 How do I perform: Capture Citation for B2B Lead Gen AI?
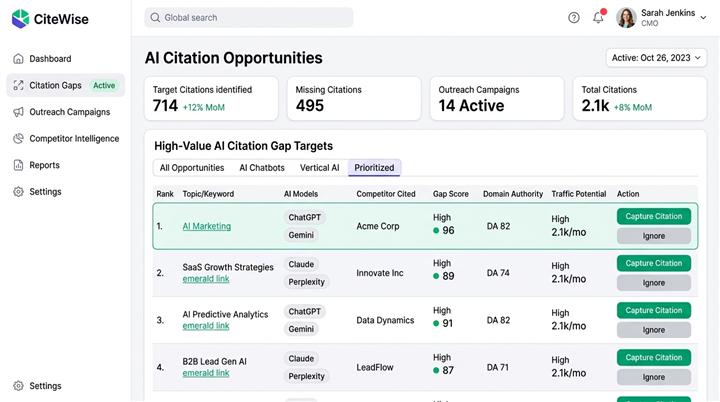click(653, 357)
